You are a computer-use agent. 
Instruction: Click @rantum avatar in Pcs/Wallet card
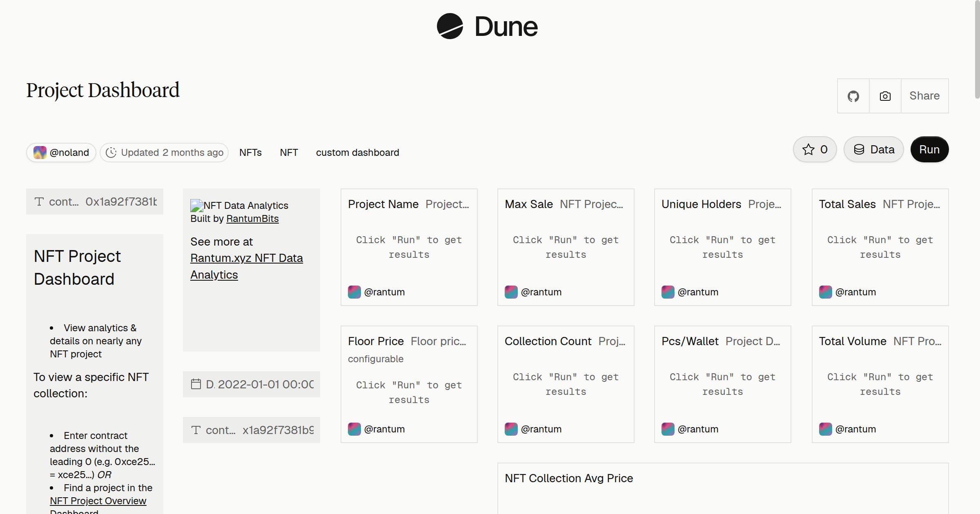[668, 429]
